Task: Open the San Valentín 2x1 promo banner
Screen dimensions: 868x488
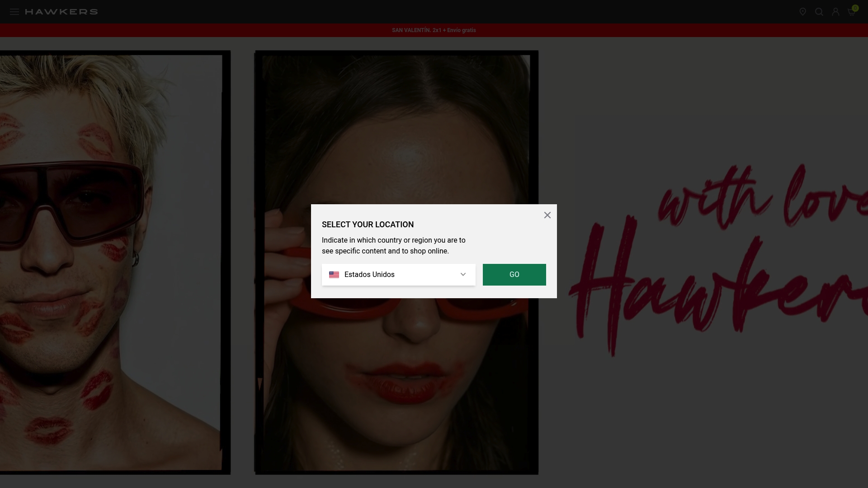Action: 434,30
